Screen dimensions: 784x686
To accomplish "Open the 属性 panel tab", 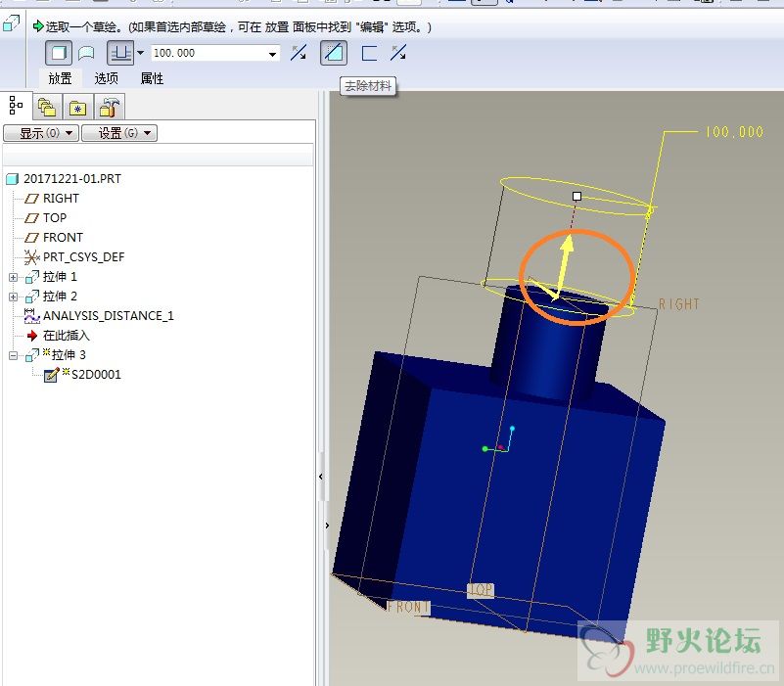I will (x=152, y=78).
